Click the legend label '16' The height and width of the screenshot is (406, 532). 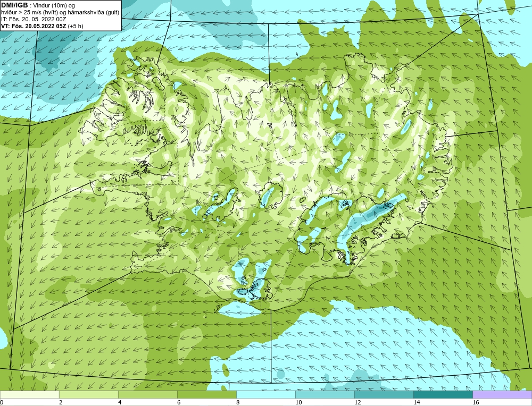coord(476,402)
